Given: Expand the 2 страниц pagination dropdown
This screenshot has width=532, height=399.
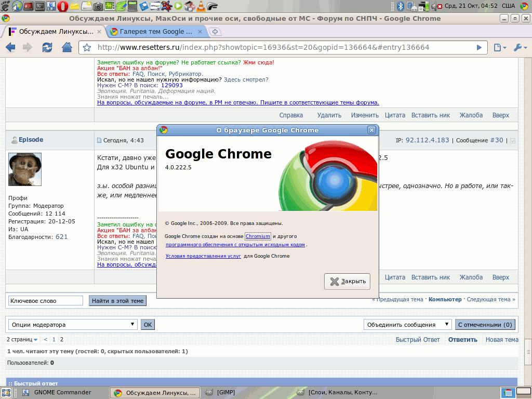Looking at the screenshot, I should click(22, 339).
